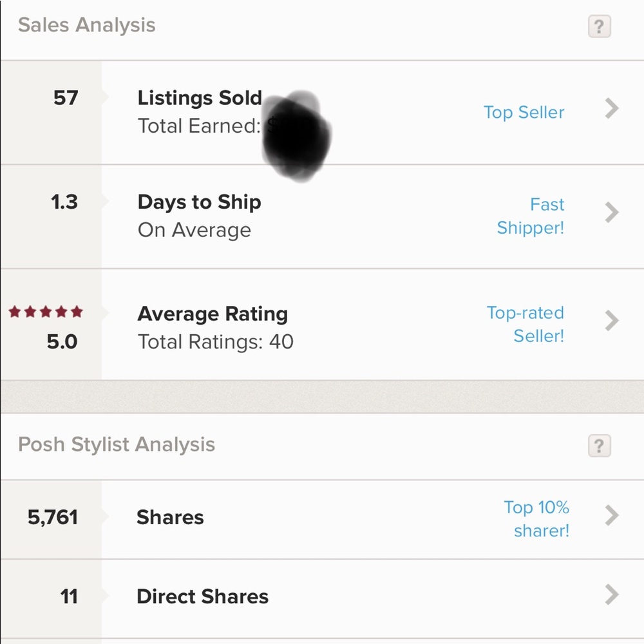Select the Average Rating entry
The height and width of the screenshot is (644, 644).
click(322, 325)
